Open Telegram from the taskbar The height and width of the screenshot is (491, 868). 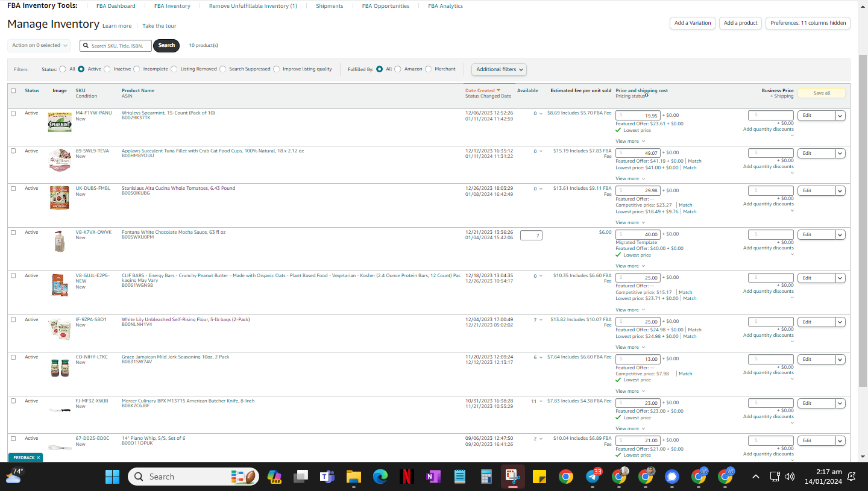click(593, 477)
